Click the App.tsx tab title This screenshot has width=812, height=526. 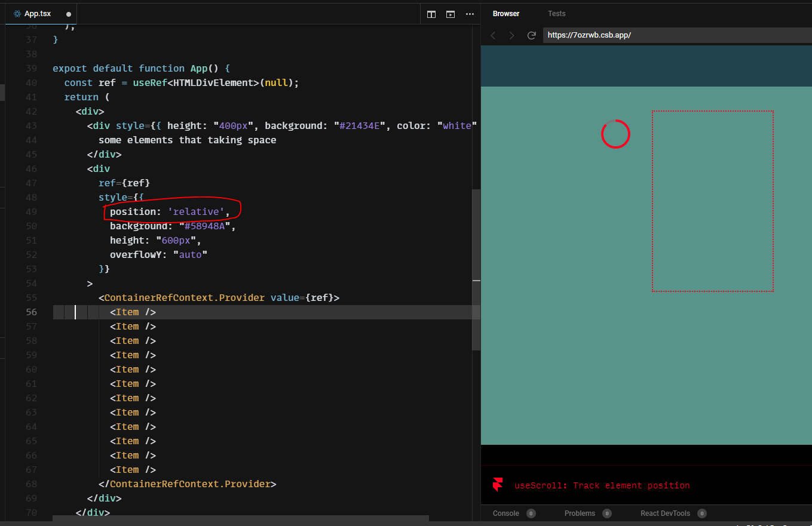click(x=38, y=13)
